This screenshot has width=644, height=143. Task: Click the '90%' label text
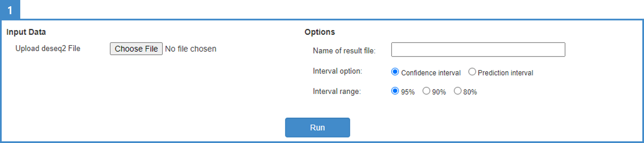[439, 92]
